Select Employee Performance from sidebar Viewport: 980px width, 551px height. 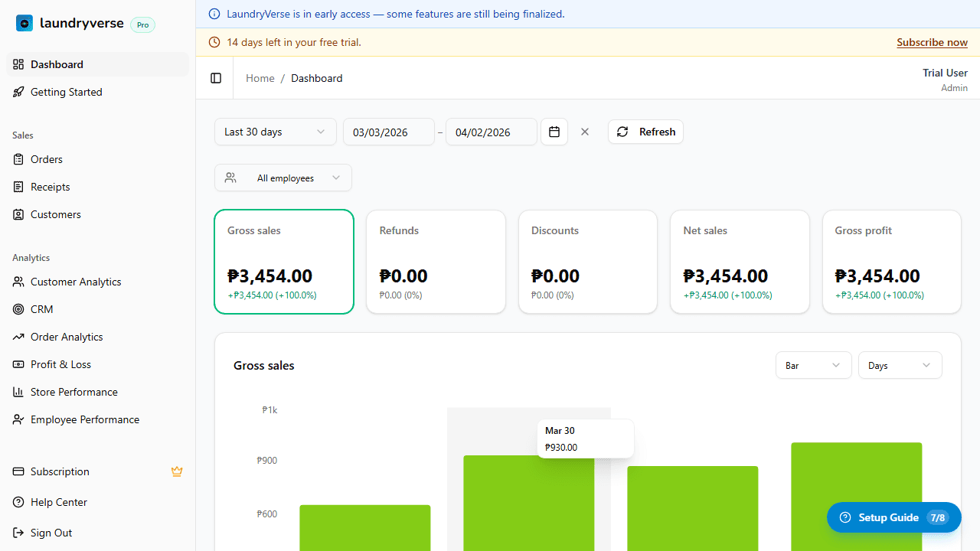(x=84, y=419)
